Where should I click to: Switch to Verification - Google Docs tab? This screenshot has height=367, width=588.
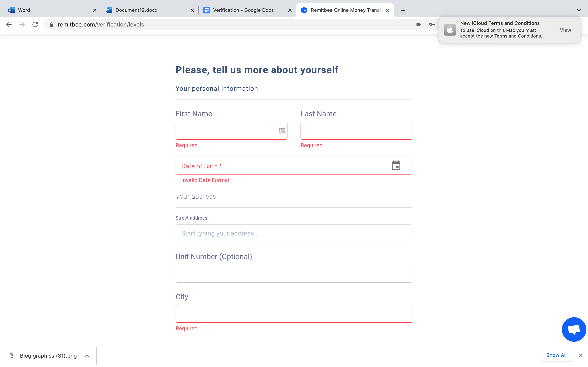[243, 10]
